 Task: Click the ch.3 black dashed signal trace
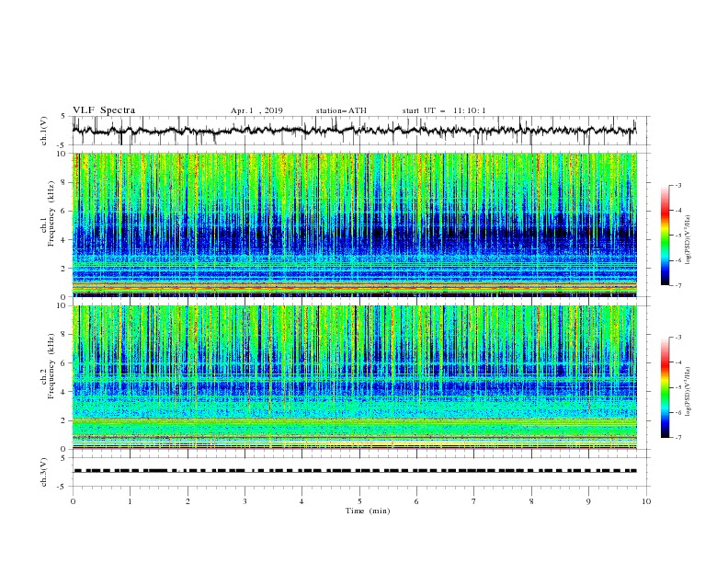(355, 471)
